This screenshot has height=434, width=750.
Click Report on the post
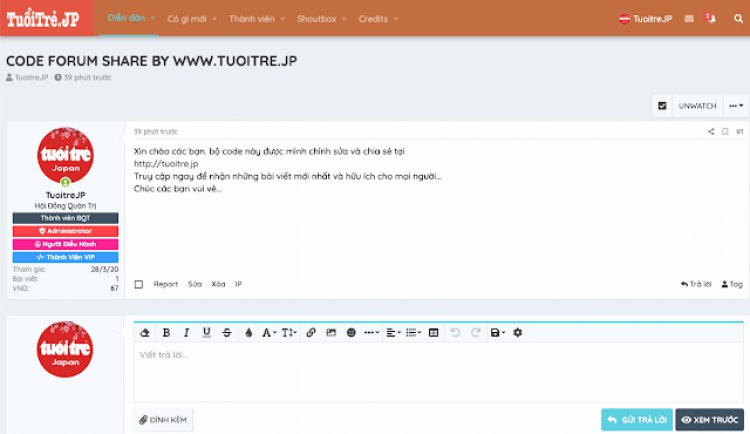tap(165, 284)
